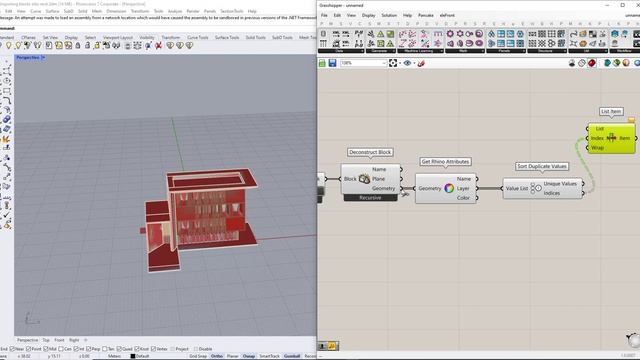This screenshot has width=640, height=360.
Task: Click the first blue icon in Panels ribbon group
Action: pyautogui.click(x=491, y=34)
